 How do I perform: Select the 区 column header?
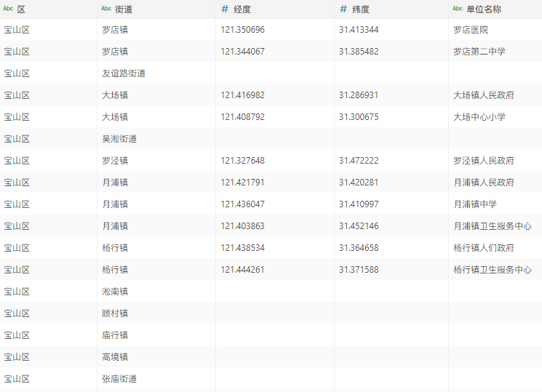point(49,9)
